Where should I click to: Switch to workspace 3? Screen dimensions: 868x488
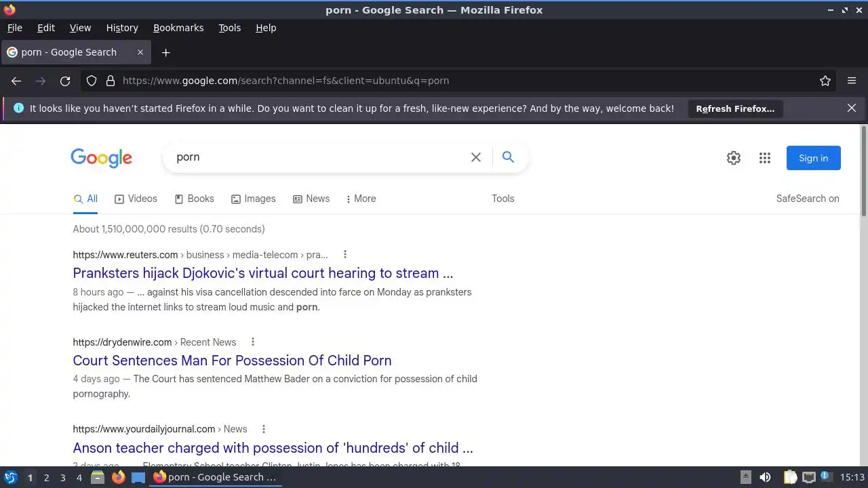tap(62, 478)
